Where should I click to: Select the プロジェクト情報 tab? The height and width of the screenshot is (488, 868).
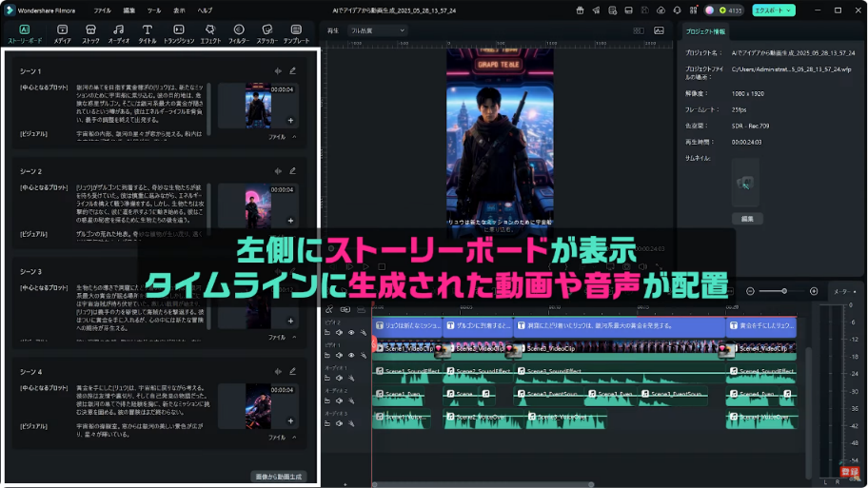[x=704, y=31]
